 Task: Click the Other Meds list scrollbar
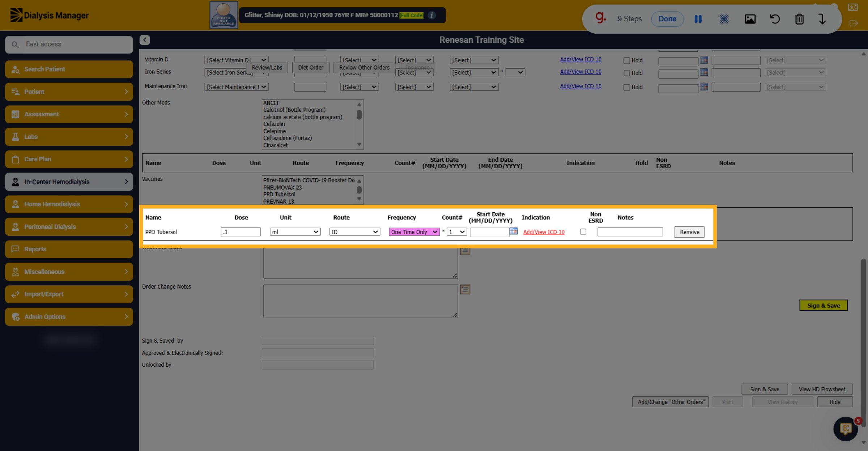click(x=359, y=124)
